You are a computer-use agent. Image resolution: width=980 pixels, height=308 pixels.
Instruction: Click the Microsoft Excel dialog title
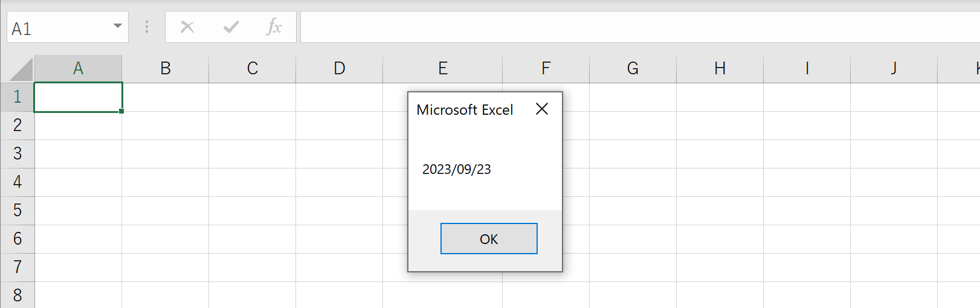click(465, 110)
